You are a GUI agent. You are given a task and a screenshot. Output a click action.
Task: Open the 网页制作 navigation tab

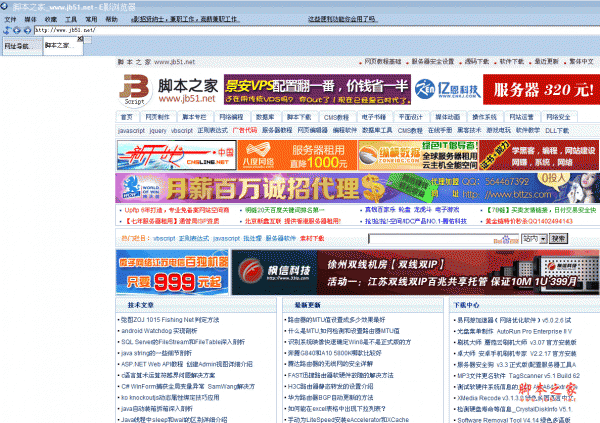(x=157, y=117)
